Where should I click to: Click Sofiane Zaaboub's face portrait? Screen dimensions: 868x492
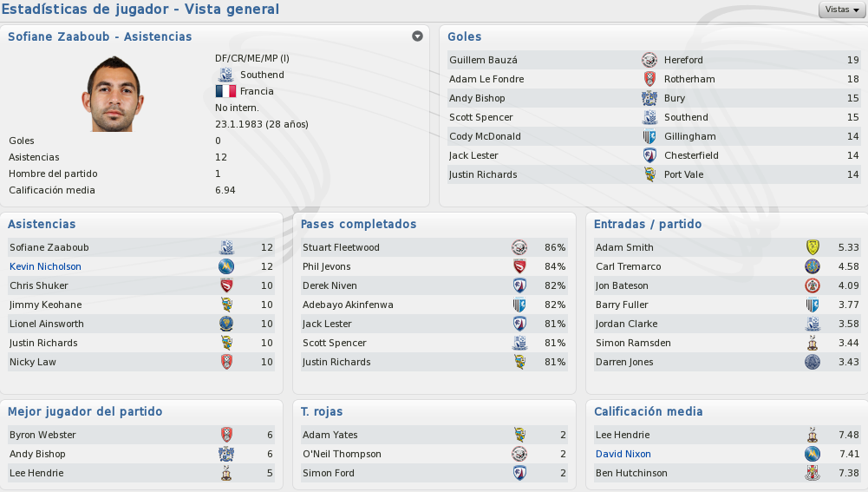(114, 94)
